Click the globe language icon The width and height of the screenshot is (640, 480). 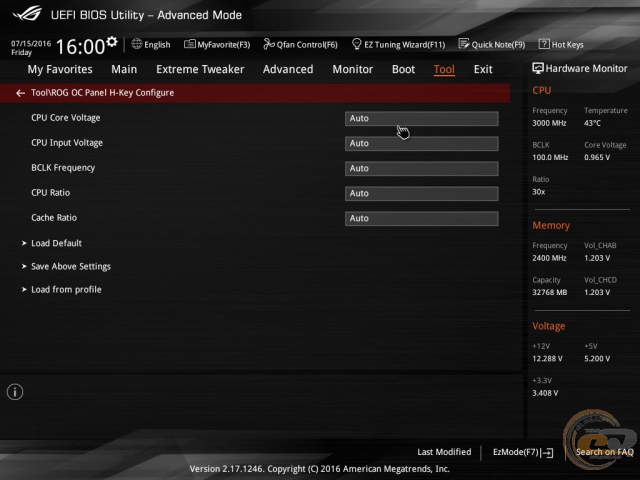coord(137,44)
